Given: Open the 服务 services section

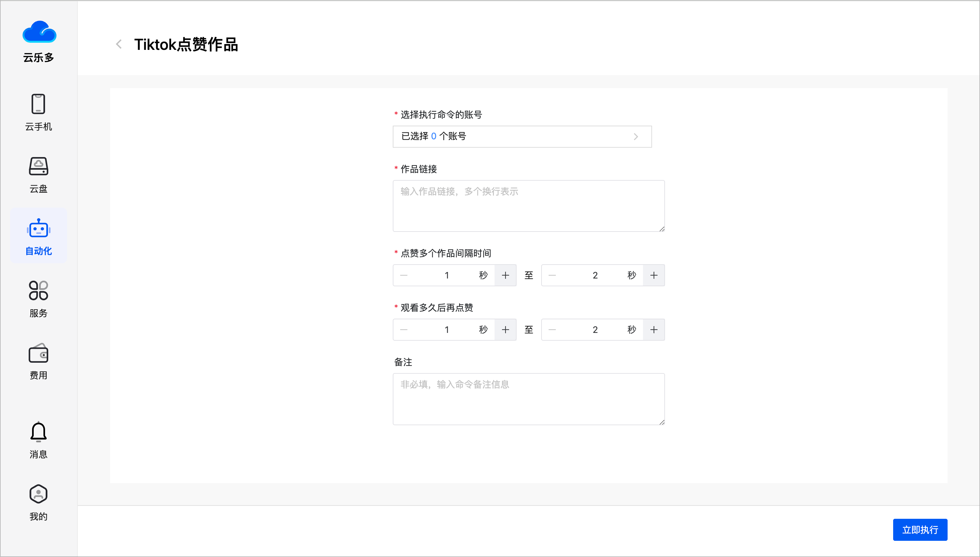Looking at the screenshot, I should [x=38, y=299].
